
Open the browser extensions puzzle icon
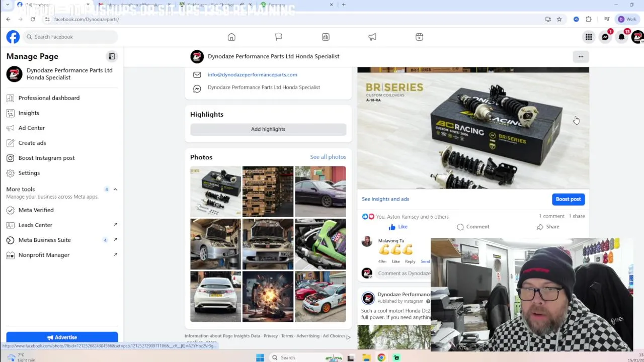[589, 19]
